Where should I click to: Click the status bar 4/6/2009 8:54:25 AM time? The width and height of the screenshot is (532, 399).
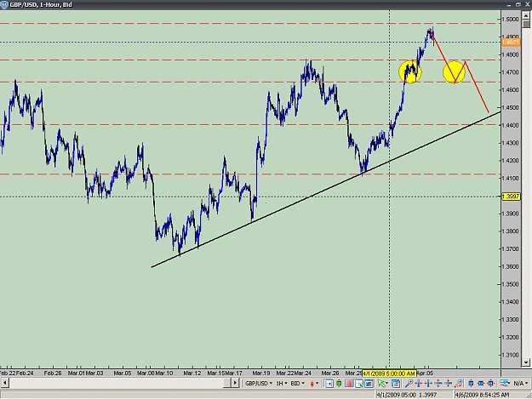tap(482, 395)
